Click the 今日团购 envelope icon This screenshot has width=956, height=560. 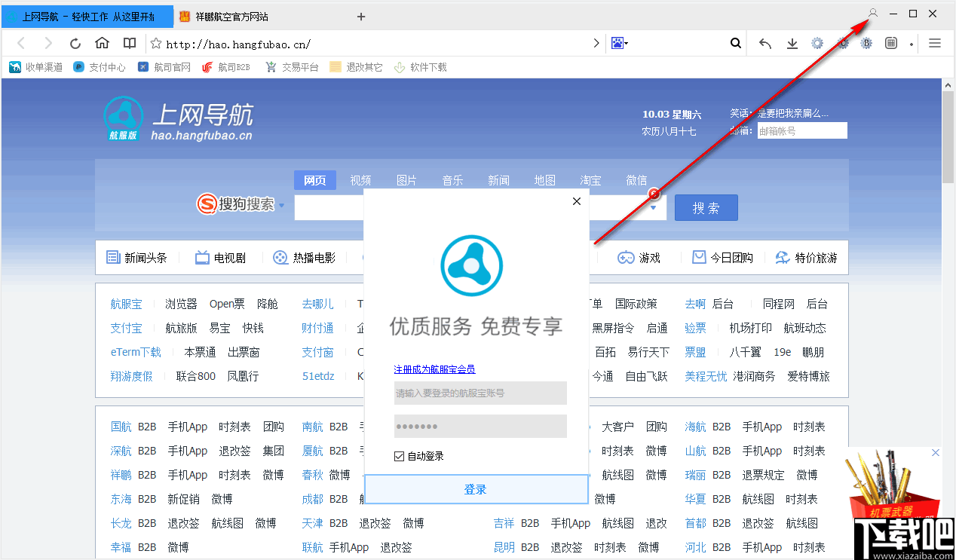tap(698, 257)
